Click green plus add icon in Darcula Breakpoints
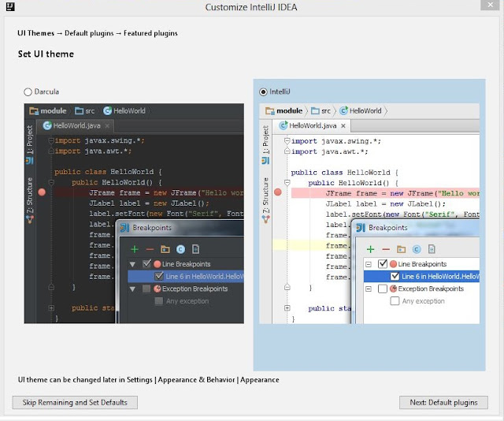 135,249
